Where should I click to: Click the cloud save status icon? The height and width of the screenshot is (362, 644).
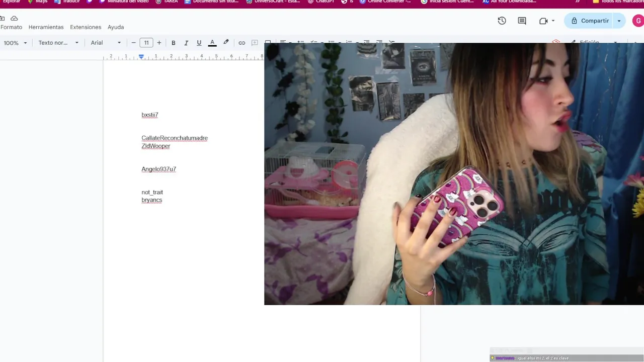14,18
